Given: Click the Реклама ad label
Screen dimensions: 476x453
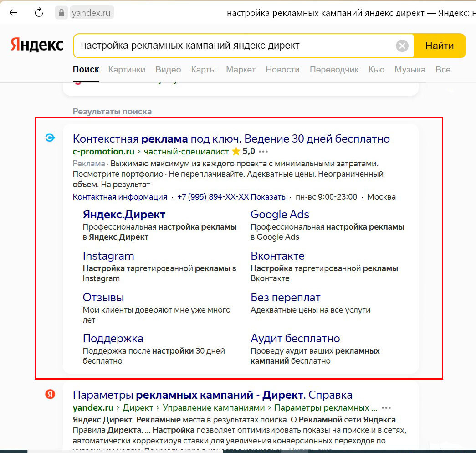Looking at the screenshot, I should click(x=89, y=164).
